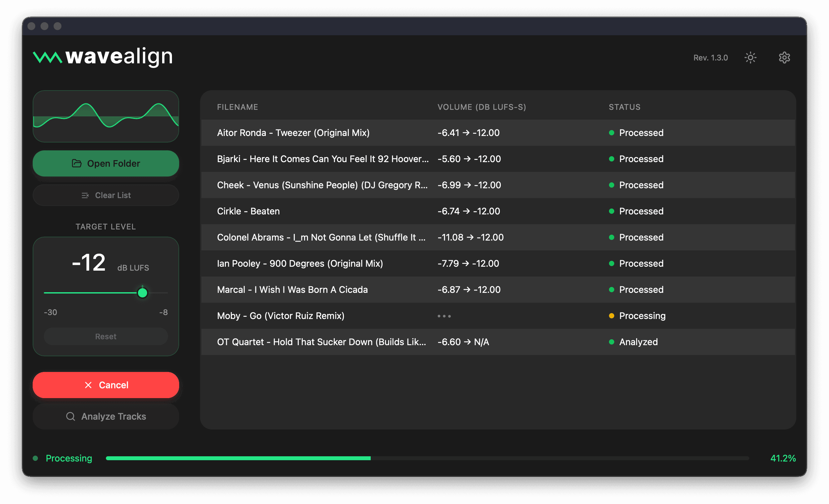The image size is (829, 504).
Task: Select Cheek - Venus (Sunshine People) row
Action: [498, 185]
